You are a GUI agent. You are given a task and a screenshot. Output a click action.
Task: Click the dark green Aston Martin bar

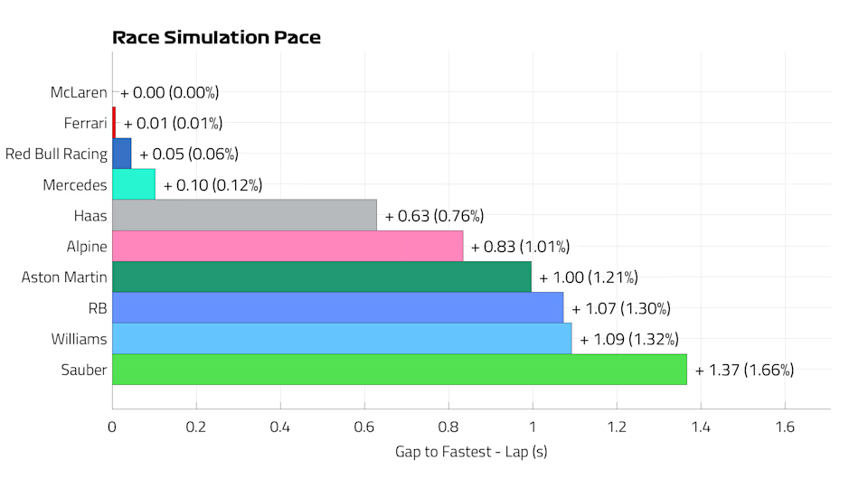point(321,277)
